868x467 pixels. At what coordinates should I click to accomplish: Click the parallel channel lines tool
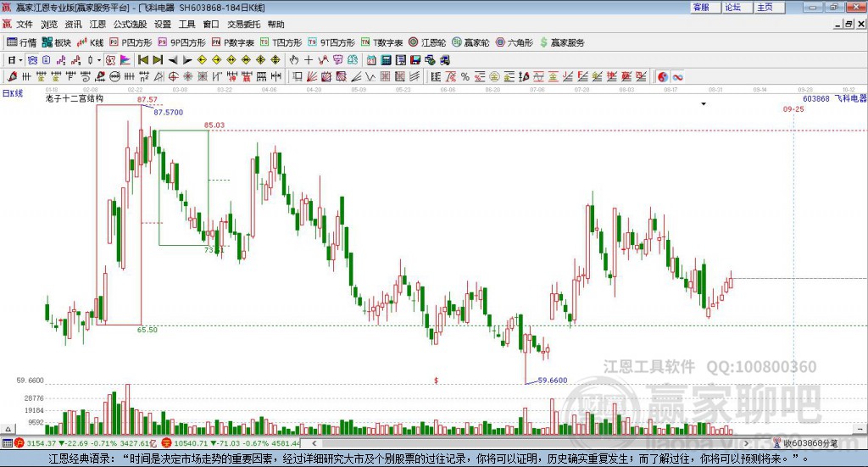[414, 77]
